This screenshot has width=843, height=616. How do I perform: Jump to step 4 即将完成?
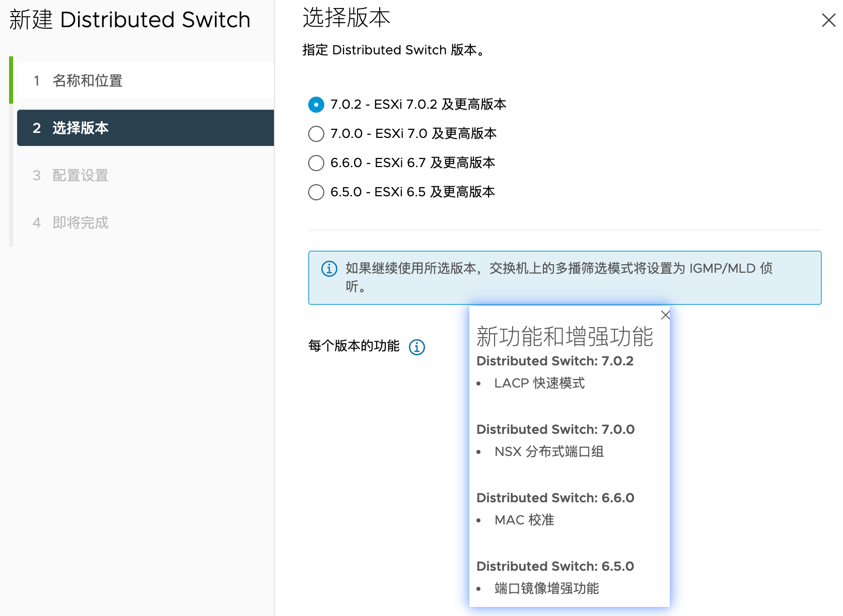pyautogui.click(x=146, y=222)
